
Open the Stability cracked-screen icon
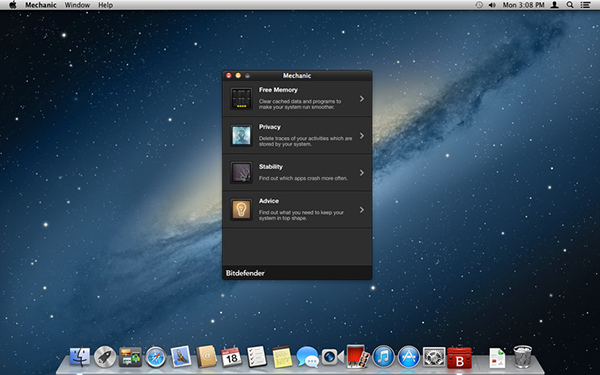(x=241, y=172)
